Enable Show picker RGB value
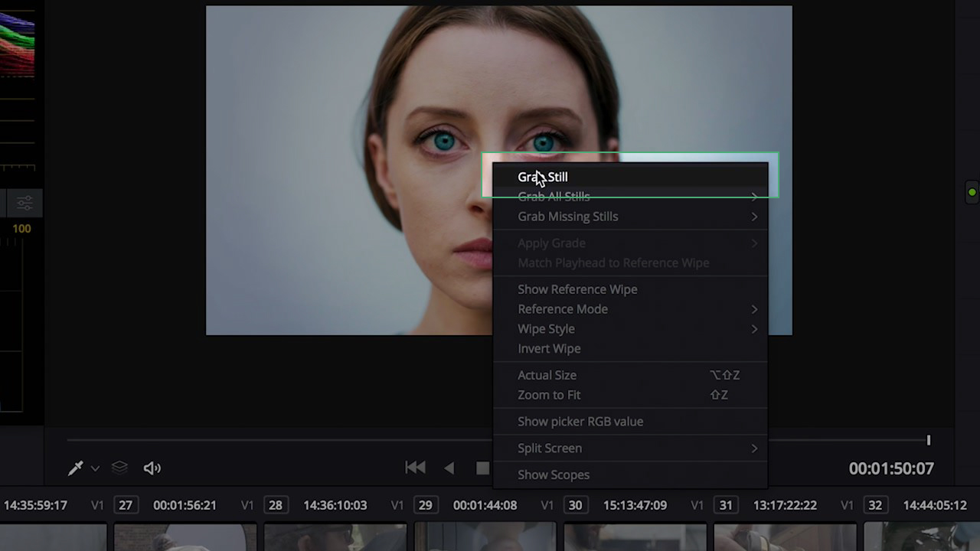Image resolution: width=980 pixels, height=551 pixels. point(580,421)
